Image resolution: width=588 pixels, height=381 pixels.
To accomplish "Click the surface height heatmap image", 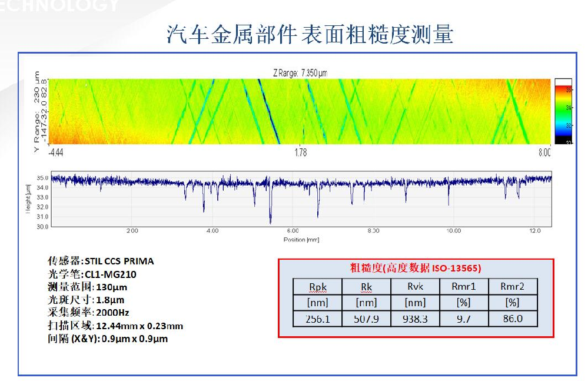I will (300, 111).
